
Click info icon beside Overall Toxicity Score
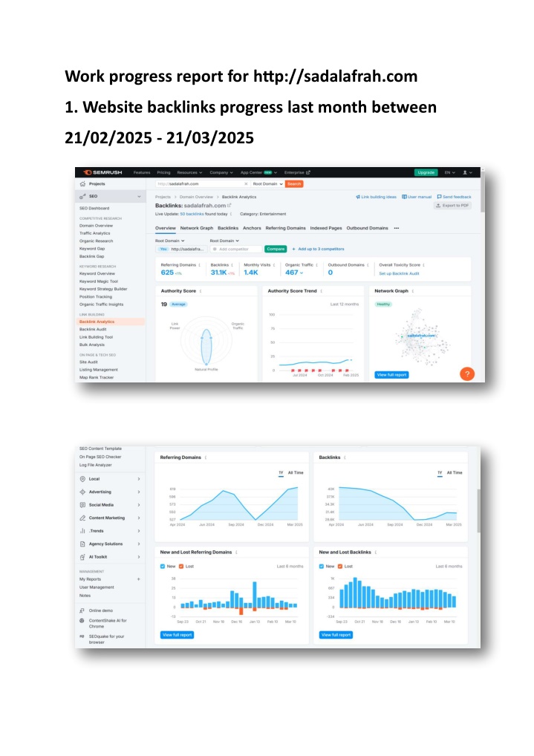coord(423,265)
